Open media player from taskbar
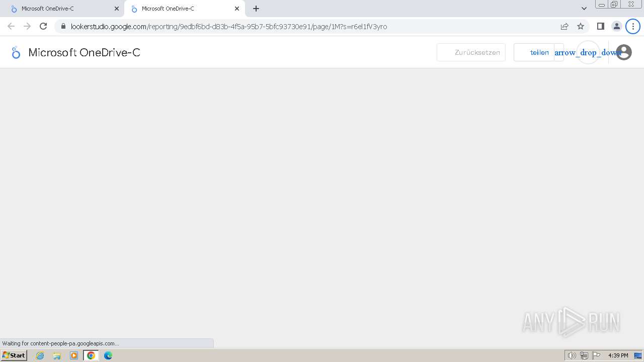644x362 pixels. pos(74,355)
